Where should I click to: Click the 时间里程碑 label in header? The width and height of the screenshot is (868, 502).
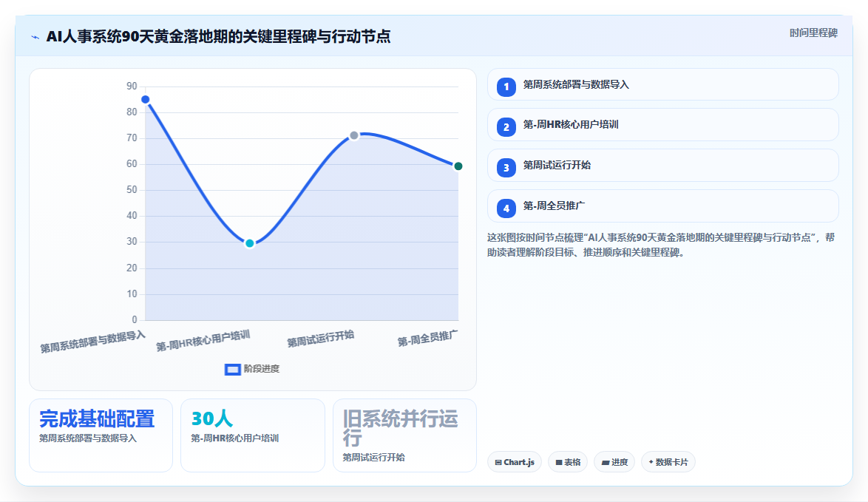click(x=813, y=33)
